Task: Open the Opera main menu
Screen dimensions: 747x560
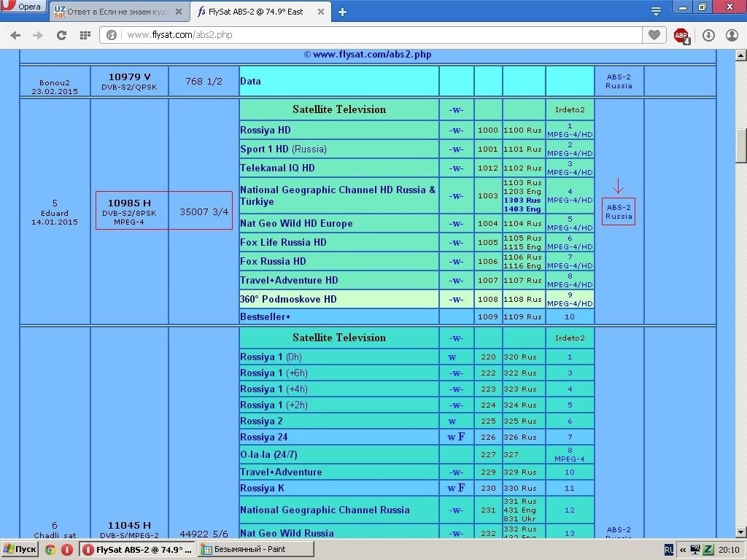Action: pos(23,6)
